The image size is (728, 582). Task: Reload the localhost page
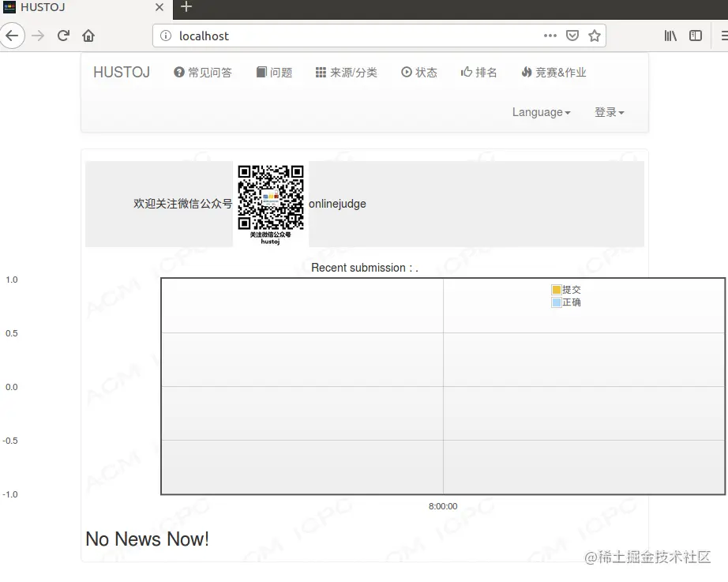(x=64, y=36)
